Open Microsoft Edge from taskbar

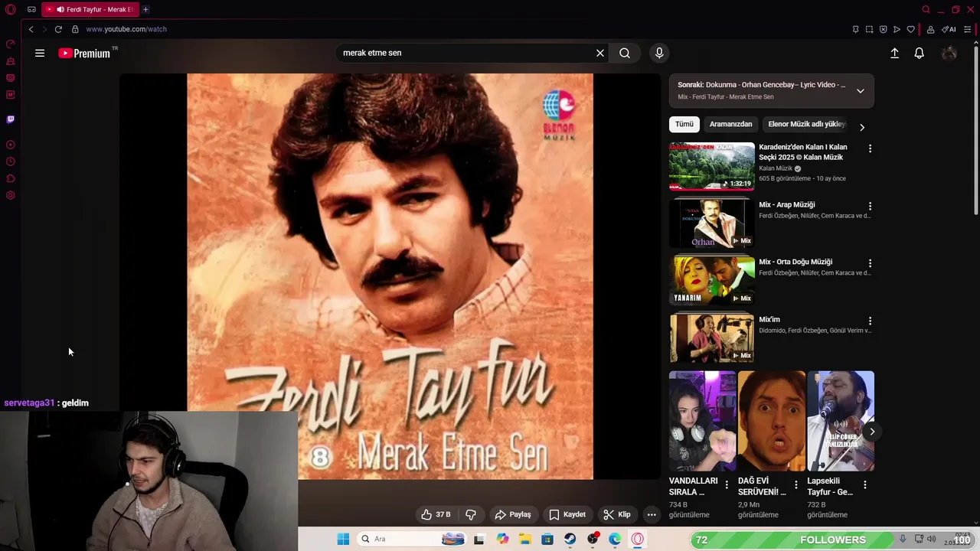pyautogui.click(x=616, y=539)
